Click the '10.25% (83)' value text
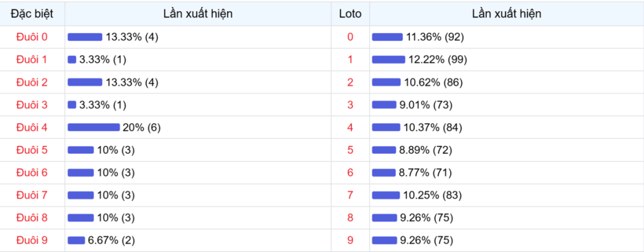The image size is (644, 252). coord(432,195)
